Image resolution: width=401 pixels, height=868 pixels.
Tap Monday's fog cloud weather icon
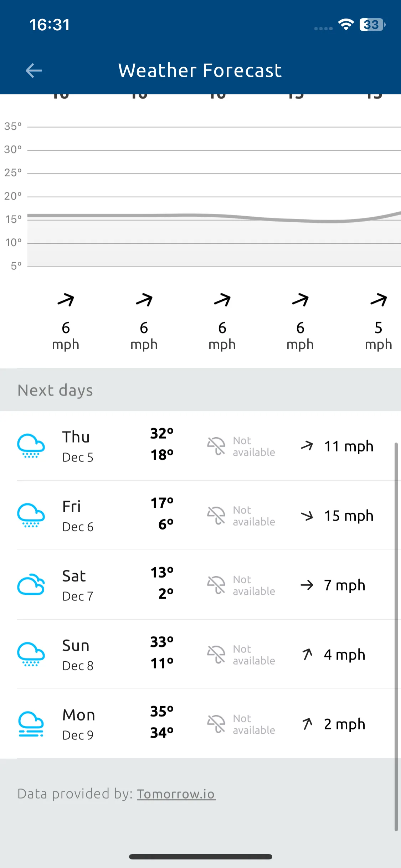pyautogui.click(x=31, y=724)
